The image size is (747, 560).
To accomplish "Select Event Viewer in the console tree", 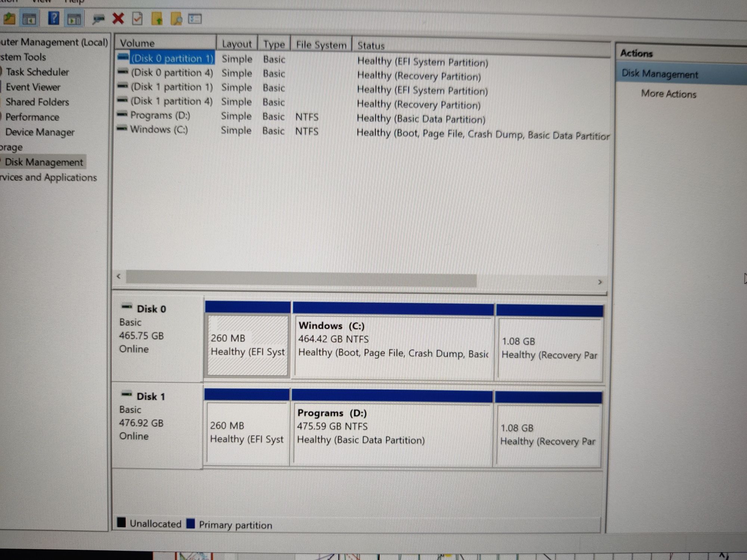I will 33,87.
